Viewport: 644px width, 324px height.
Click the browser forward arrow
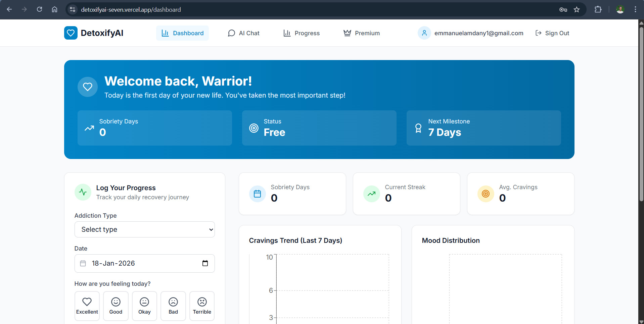pos(24,9)
